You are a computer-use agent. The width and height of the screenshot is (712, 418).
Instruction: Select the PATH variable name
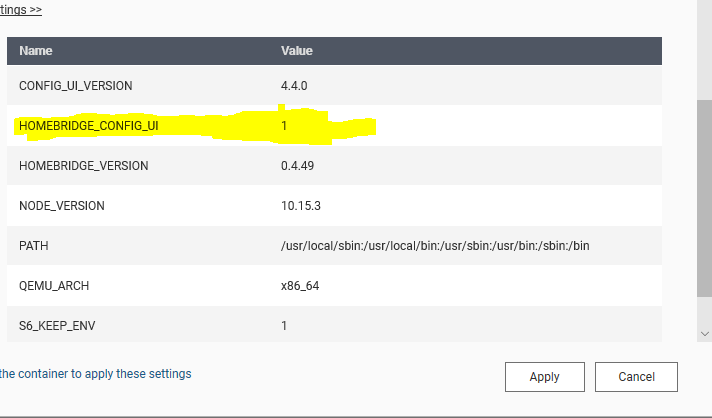pyautogui.click(x=34, y=246)
